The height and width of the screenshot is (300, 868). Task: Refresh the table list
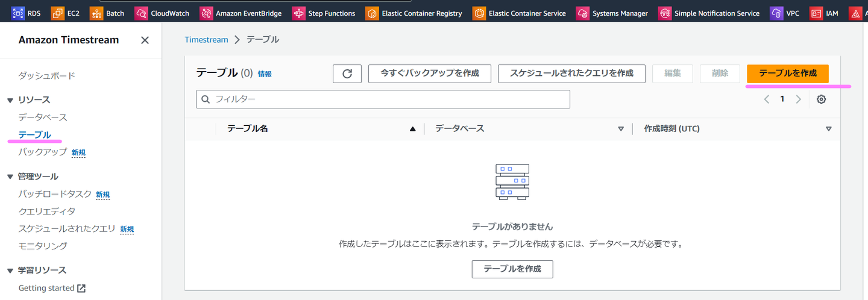[347, 73]
